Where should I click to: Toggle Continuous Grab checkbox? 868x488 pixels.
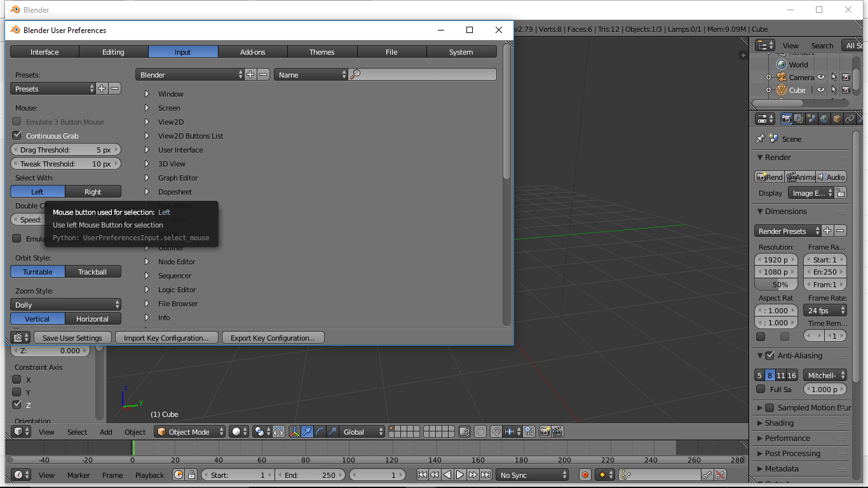click(17, 135)
